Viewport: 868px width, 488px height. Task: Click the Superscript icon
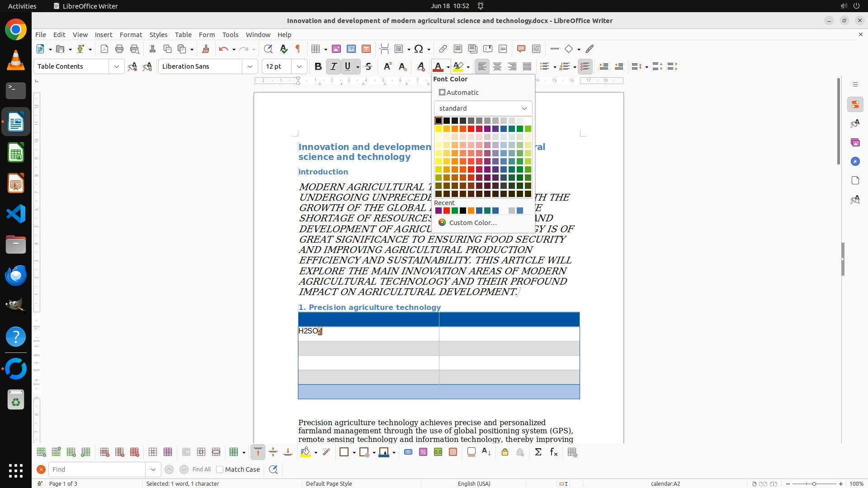387,66
